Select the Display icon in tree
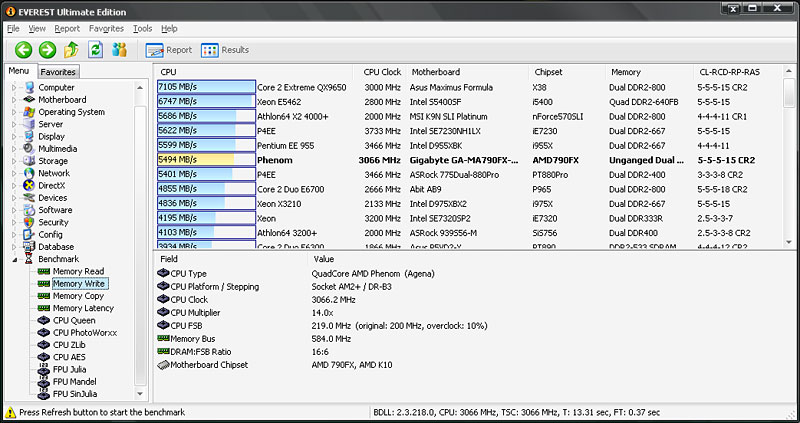 [30, 136]
